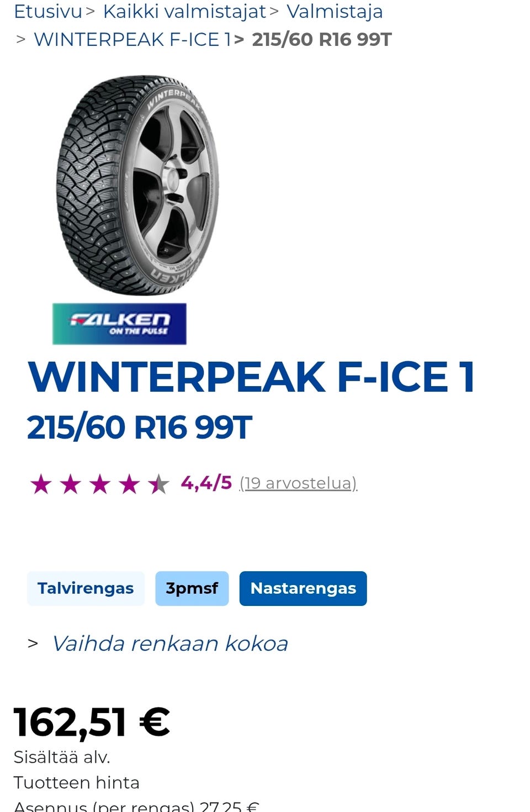Click the large WINTERPEAK F-ICE 1 heading
Viewport: 530px width, 812px height.
251,377
